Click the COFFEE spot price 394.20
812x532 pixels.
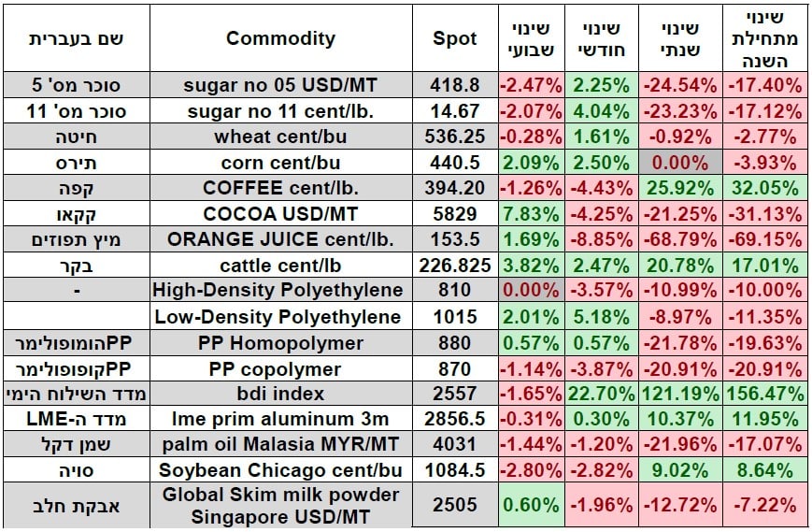click(455, 188)
